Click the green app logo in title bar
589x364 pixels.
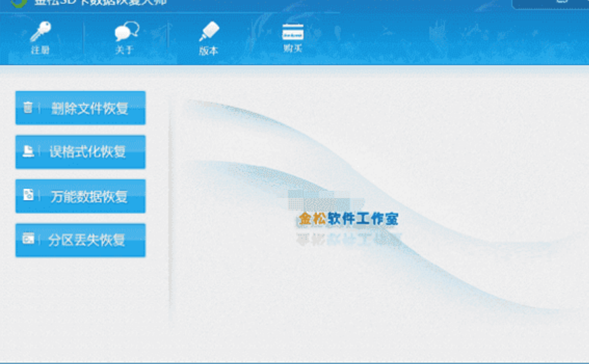[19, 3]
